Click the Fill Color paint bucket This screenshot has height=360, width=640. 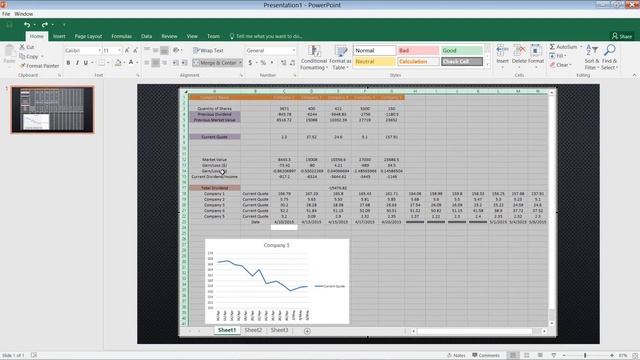(118, 62)
